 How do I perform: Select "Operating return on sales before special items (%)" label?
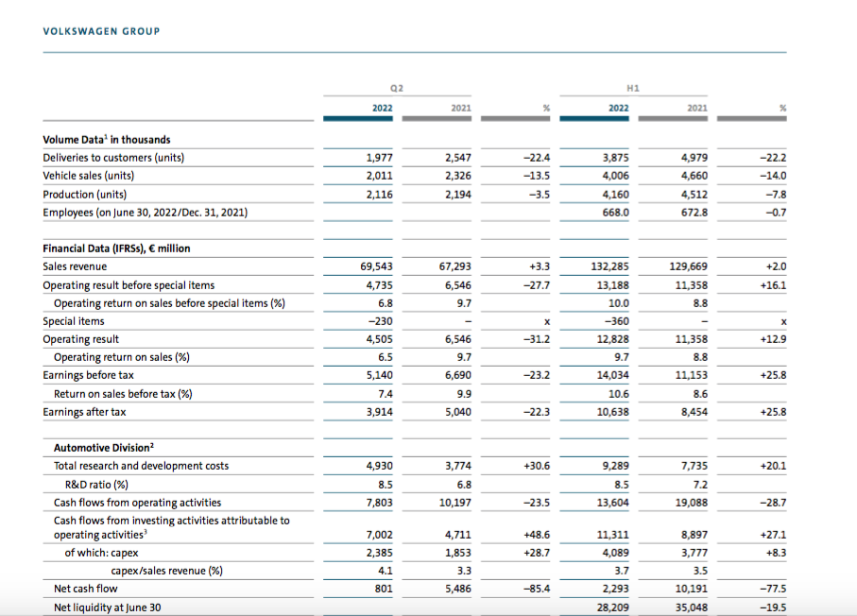pos(169,303)
